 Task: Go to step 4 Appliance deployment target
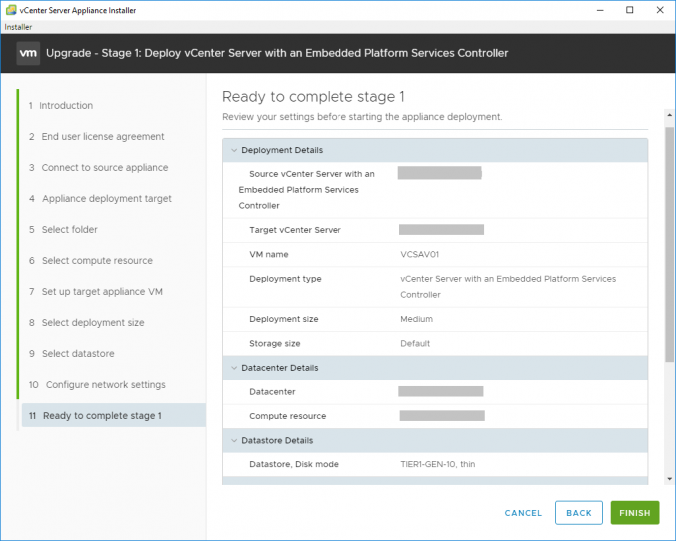(100, 199)
